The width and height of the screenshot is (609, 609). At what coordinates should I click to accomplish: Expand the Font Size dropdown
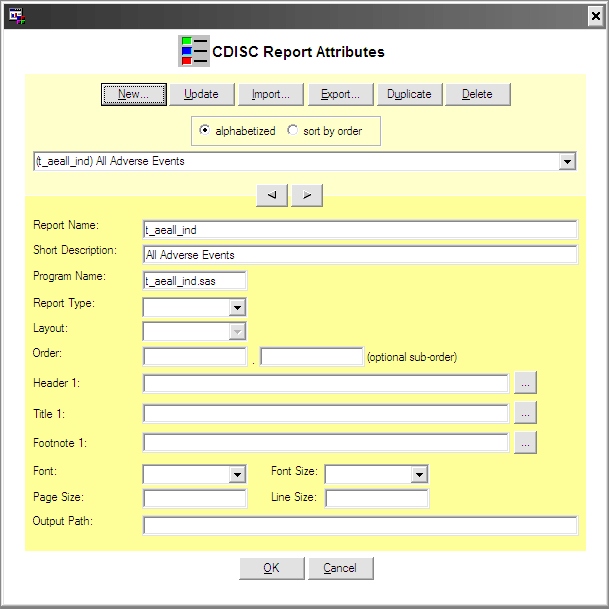(x=419, y=474)
